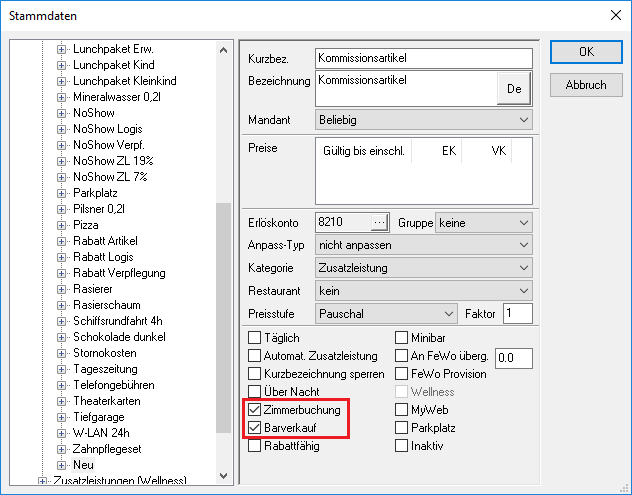The height and width of the screenshot is (495, 632).
Task: Expand the Pizza tree node
Action: pos(61,225)
